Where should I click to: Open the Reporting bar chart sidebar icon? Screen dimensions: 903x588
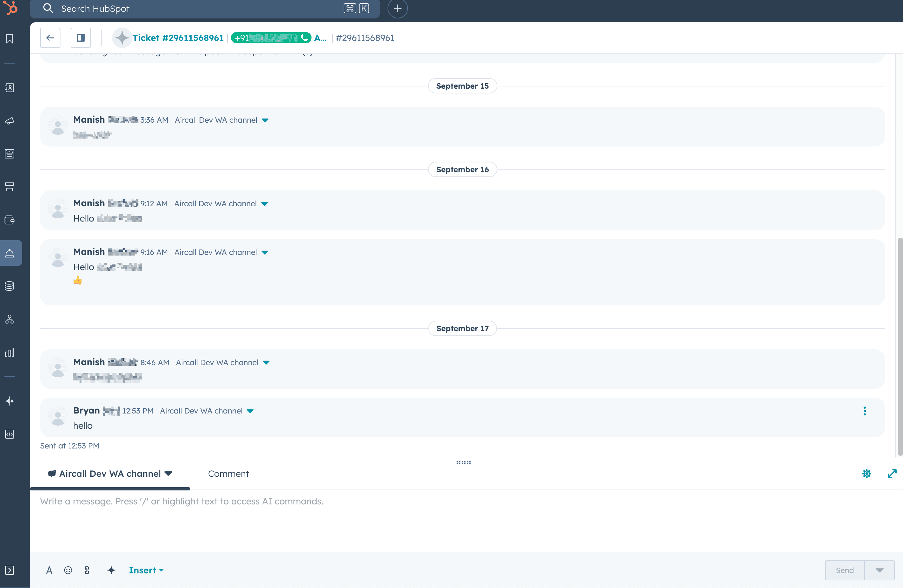pos(10,352)
